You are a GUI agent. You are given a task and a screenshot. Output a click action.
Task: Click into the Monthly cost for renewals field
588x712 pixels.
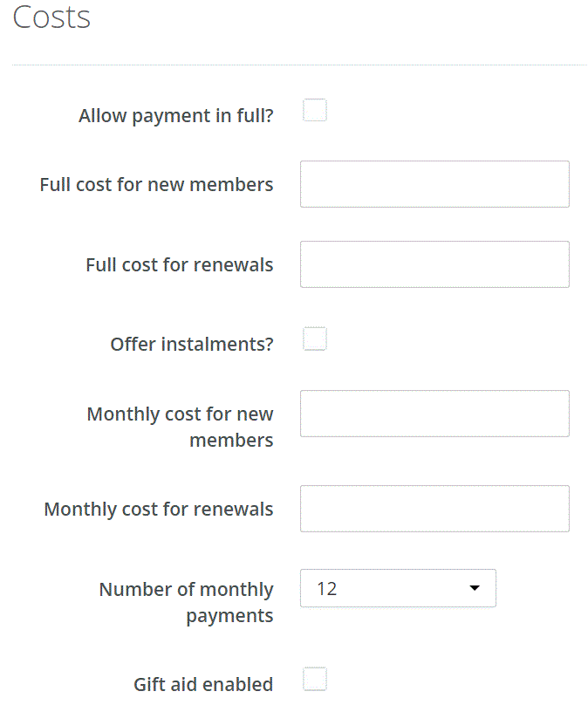click(434, 509)
